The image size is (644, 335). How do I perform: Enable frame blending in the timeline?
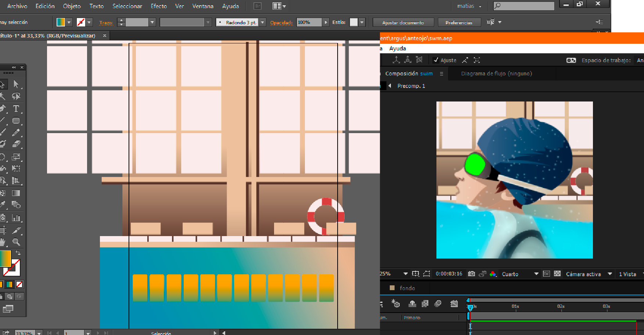click(425, 303)
